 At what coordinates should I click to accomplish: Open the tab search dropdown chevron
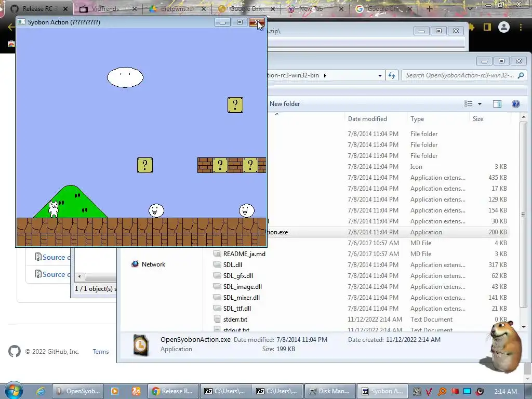[x=470, y=9]
